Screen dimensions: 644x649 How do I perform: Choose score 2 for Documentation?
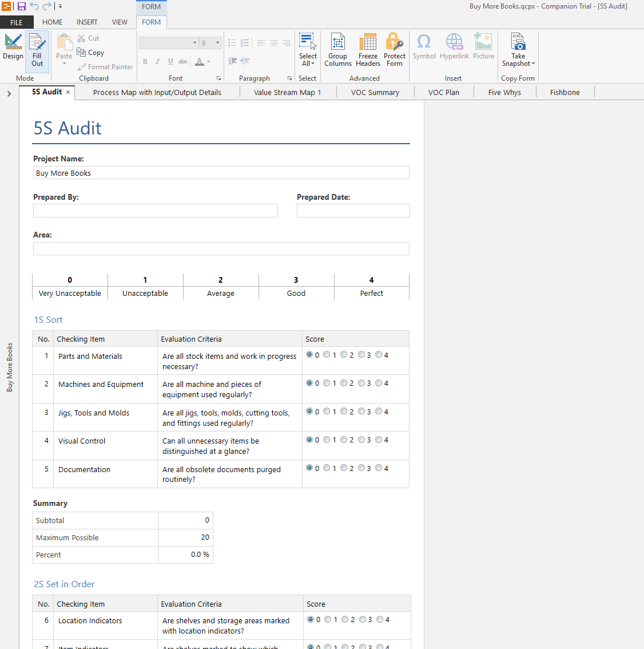(x=344, y=468)
